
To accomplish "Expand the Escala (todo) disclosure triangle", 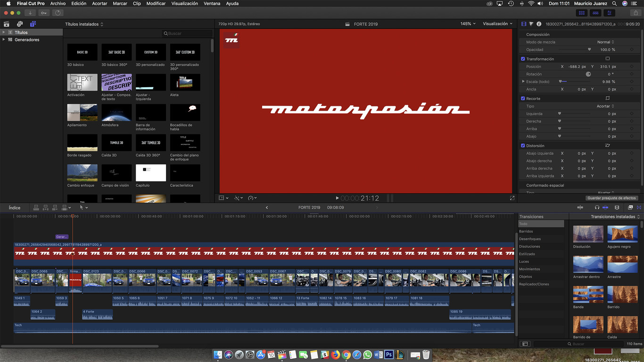I will 523,82.
